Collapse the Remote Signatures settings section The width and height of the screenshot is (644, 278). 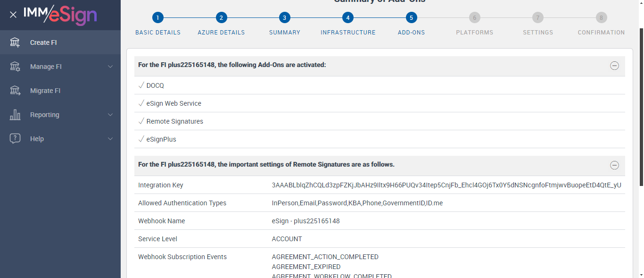pyautogui.click(x=614, y=165)
